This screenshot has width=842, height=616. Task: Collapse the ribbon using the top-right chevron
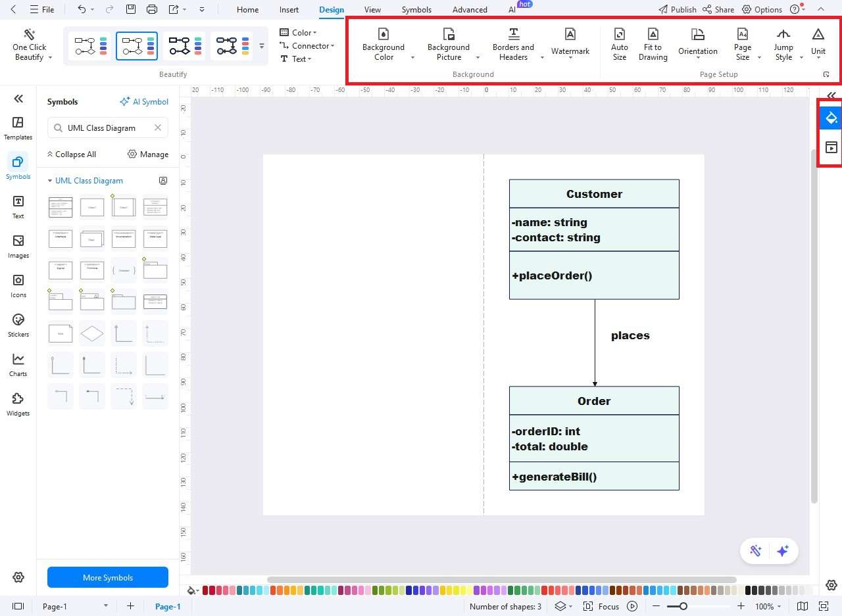[x=821, y=9]
